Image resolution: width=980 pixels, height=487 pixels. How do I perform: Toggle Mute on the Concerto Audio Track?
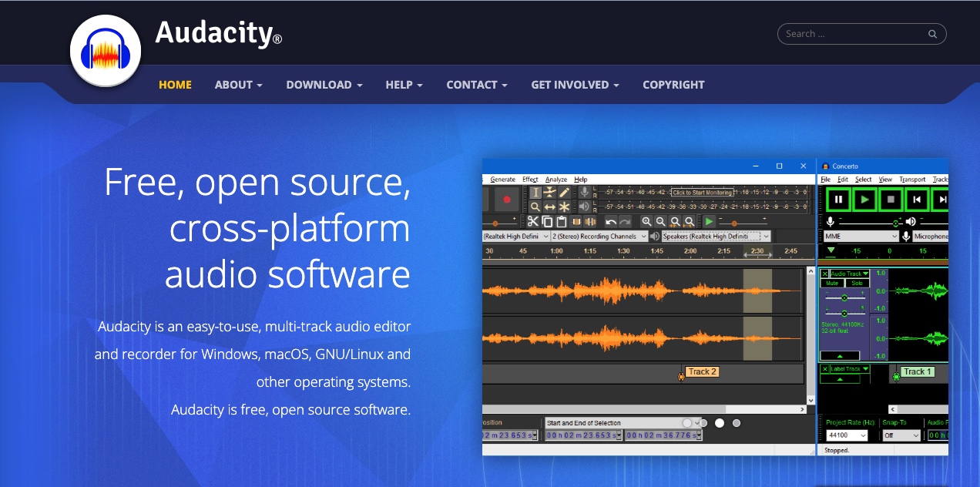(832, 283)
